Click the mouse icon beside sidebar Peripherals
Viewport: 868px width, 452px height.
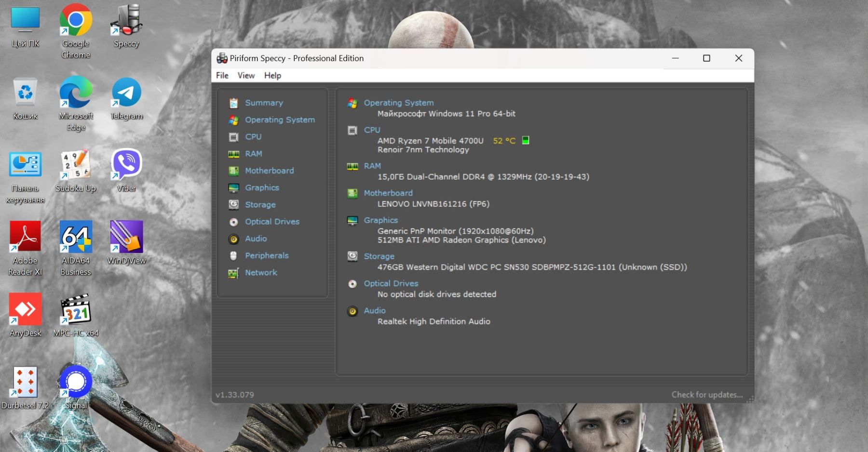pos(234,255)
